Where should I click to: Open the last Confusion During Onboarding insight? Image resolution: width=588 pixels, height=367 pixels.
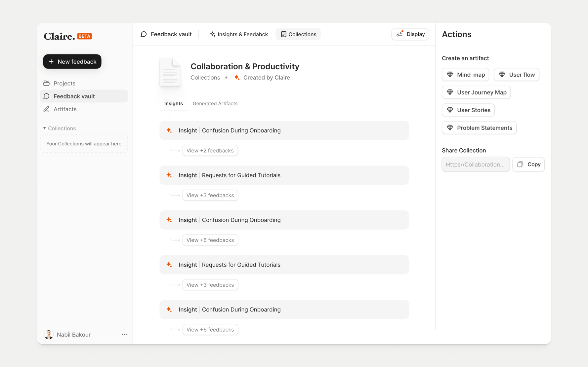pyautogui.click(x=284, y=310)
